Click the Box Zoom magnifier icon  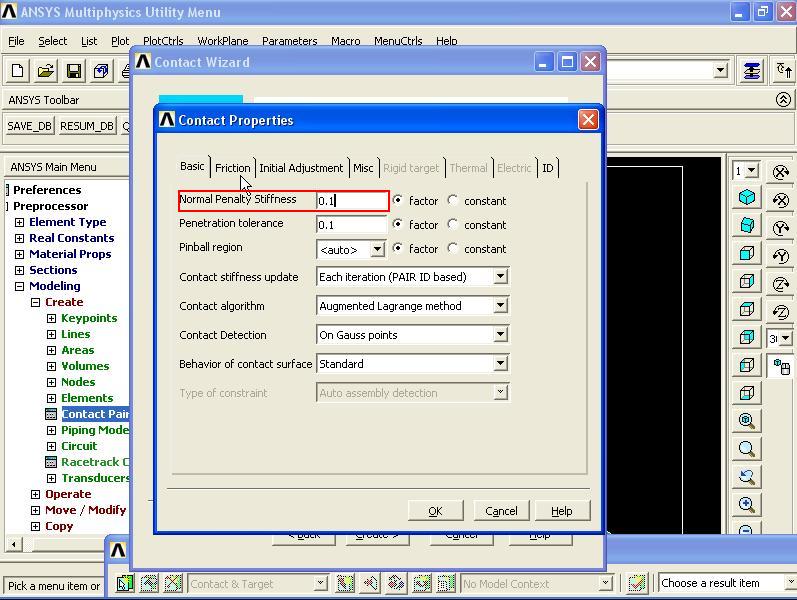[746, 448]
